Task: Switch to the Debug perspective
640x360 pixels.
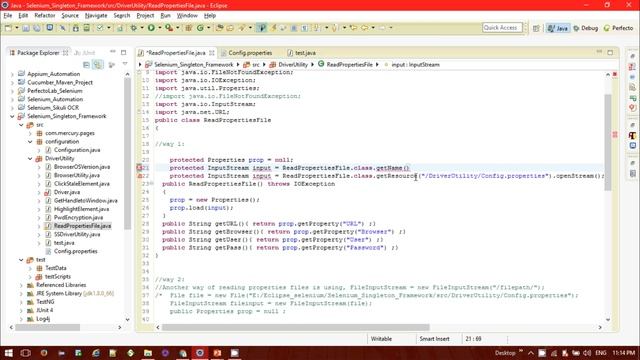Action: point(586,28)
